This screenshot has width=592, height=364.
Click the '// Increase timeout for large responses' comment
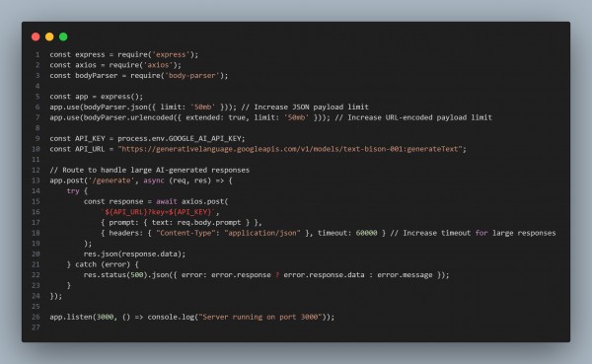click(x=473, y=233)
